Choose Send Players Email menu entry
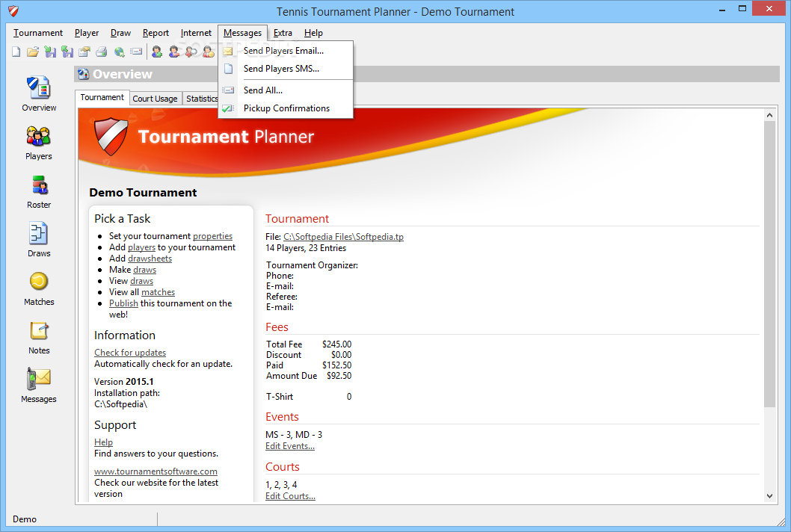 click(286, 50)
